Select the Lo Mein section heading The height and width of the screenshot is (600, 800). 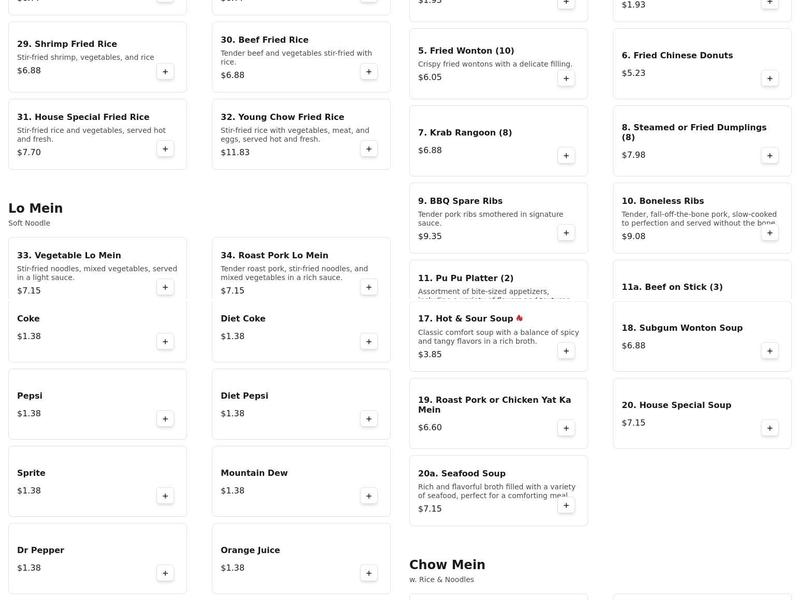tap(36, 208)
